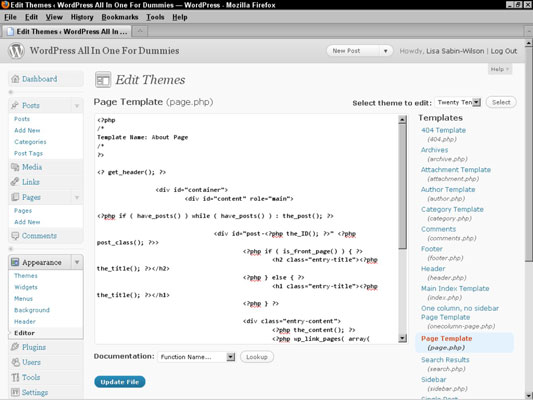The image size is (533, 400).
Task: Open the 404 Template file
Action: 443,130
